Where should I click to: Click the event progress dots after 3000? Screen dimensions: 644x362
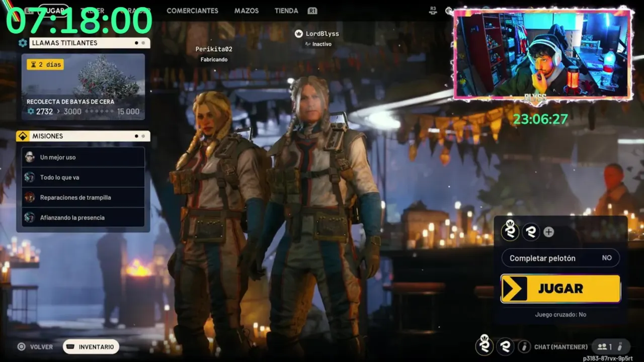pyautogui.click(x=99, y=112)
